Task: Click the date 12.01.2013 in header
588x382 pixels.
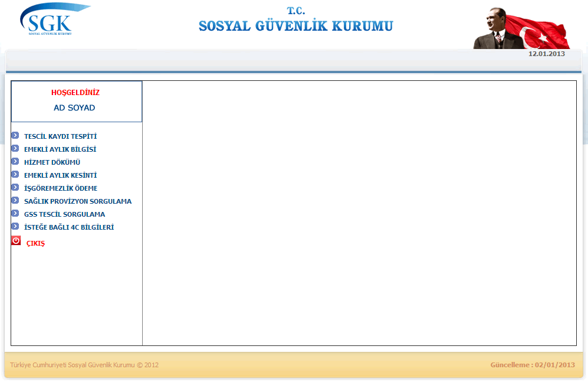Action: [x=546, y=54]
